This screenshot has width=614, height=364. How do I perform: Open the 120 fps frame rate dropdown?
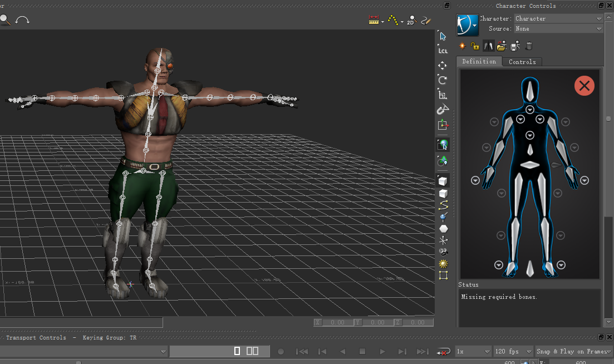[x=513, y=351]
